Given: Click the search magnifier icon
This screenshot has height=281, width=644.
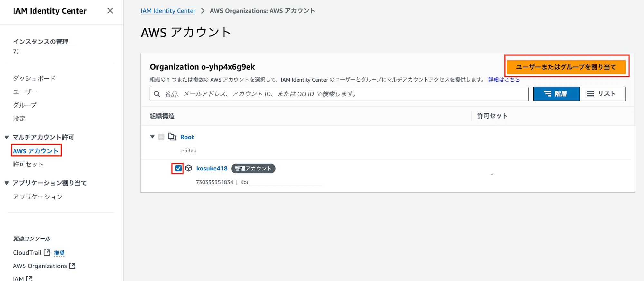Looking at the screenshot, I should click(157, 94).
